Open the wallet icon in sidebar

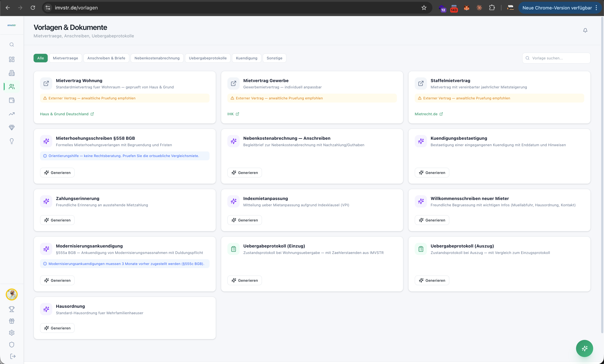coord(12,100)
